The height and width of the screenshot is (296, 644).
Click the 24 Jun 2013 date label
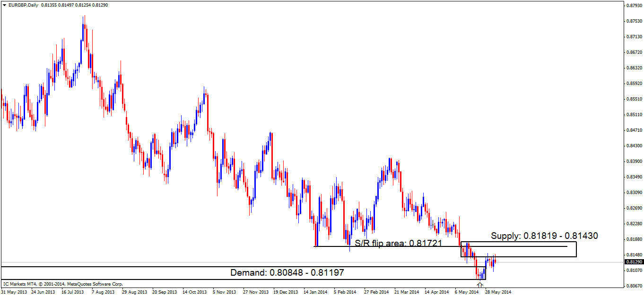pos(44,292)
